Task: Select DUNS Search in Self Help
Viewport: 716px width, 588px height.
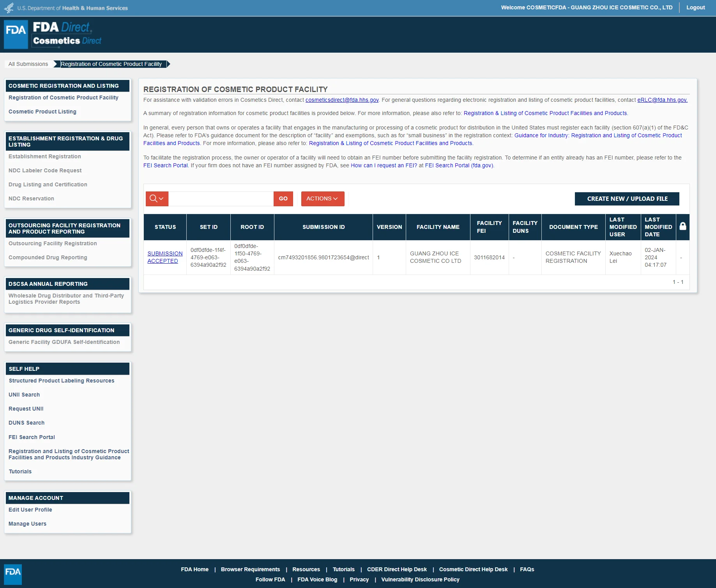Action: pos(27,423)
